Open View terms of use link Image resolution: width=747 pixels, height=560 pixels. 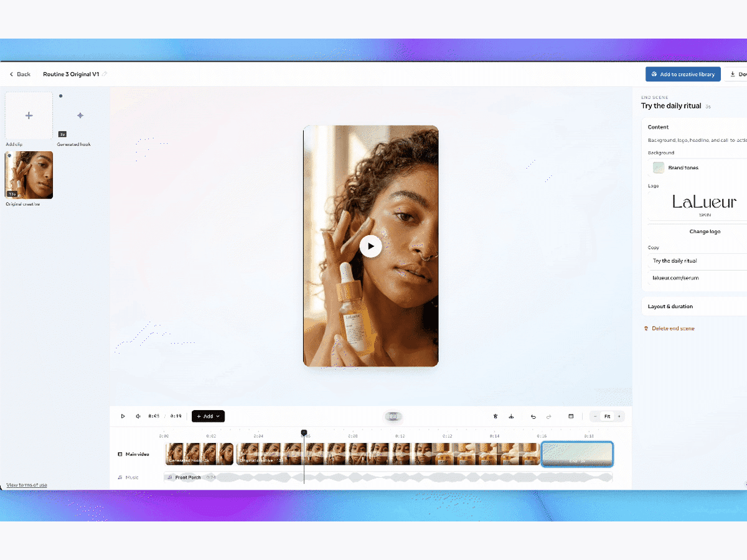pos(27,485)
